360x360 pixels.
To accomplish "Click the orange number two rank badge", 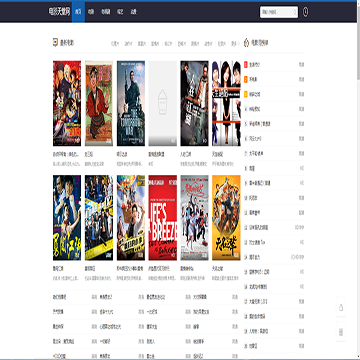I will [246, 79].
